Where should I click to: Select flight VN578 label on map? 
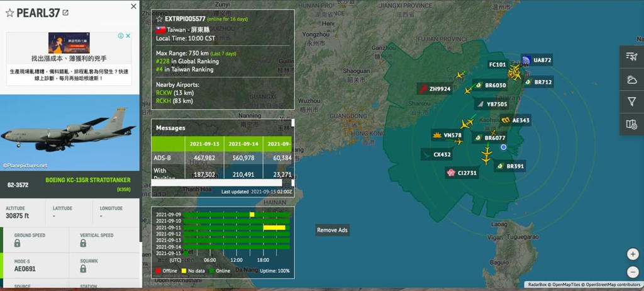tap(447, 135)
